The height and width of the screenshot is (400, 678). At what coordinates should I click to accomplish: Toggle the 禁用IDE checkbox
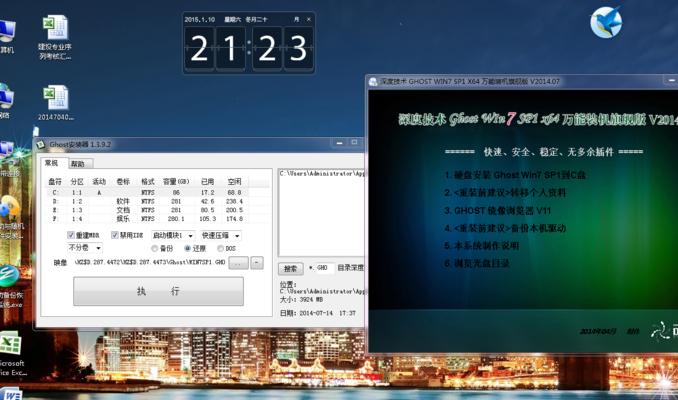click(x=115, y=235)
